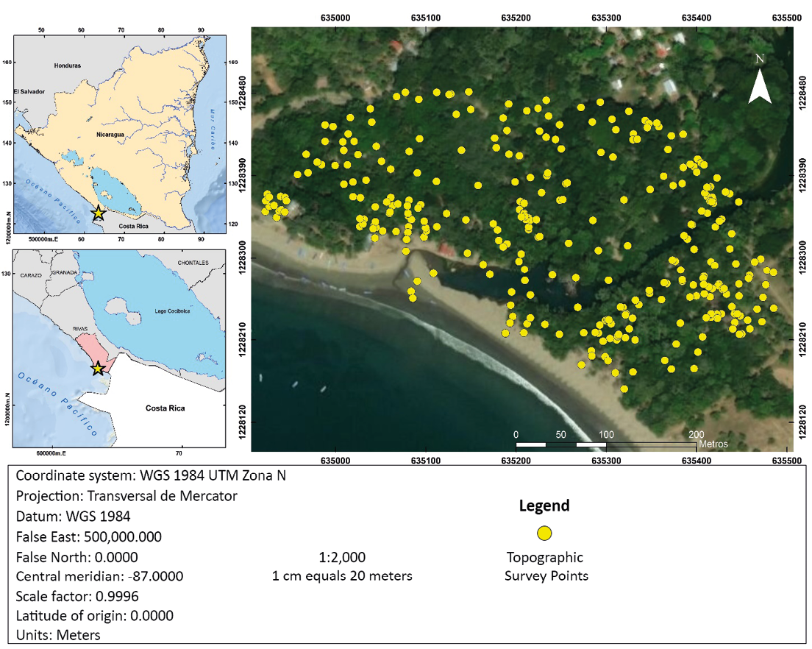This screenshot has height=649, width=812.
Task: Select the '1 cm equals 20 meters' text
Action: tap(342, 576)
